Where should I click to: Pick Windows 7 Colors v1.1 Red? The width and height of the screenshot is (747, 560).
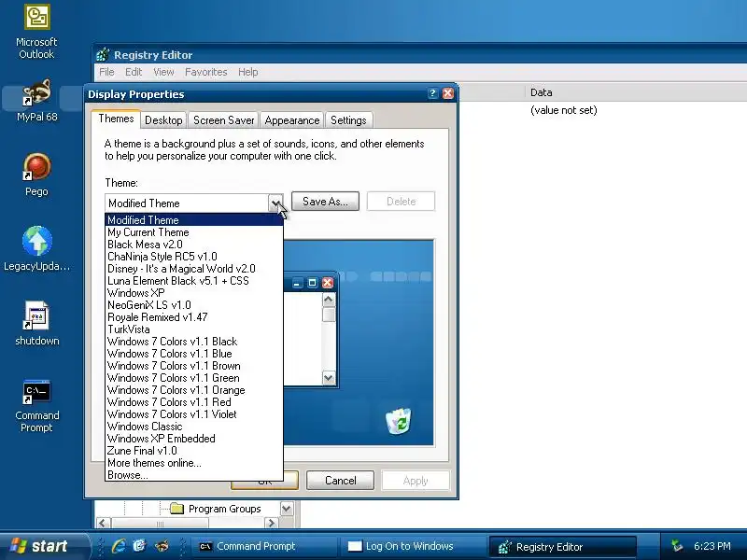click(194, 402)
